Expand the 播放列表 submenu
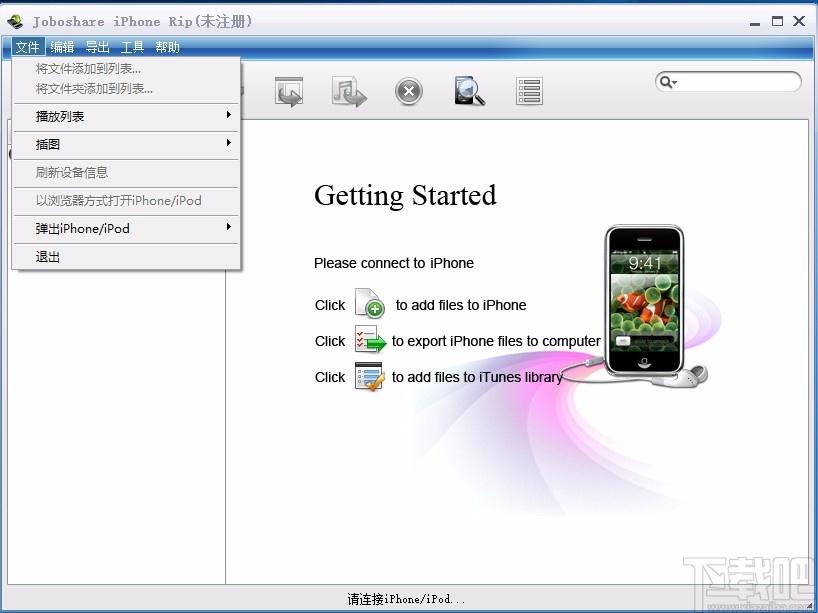 (x=126, y=116)
